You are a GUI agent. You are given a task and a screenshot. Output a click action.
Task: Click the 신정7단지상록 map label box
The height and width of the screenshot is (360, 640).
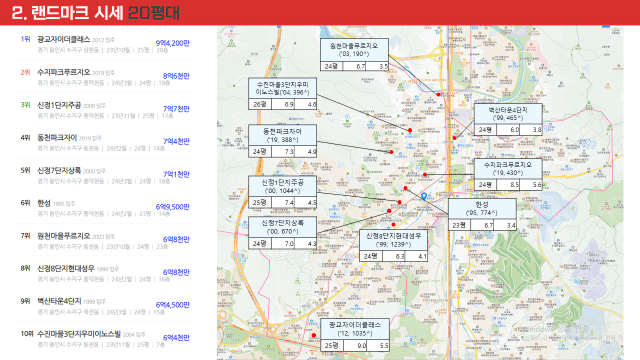(x=282, y=233)
